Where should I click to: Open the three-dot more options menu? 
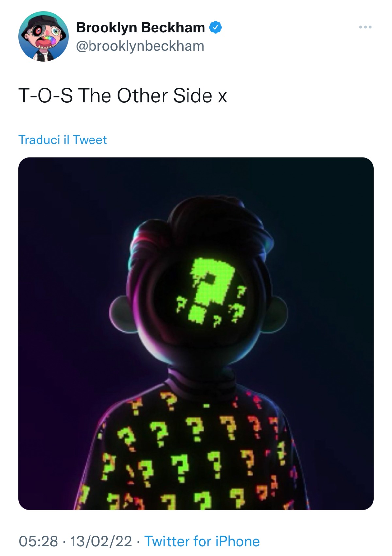[365, 27]
